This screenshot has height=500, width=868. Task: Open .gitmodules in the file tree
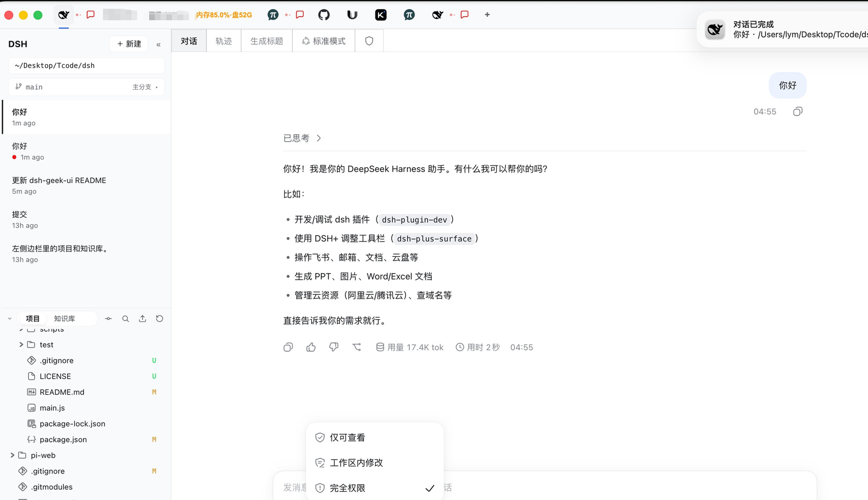(52, 487)
